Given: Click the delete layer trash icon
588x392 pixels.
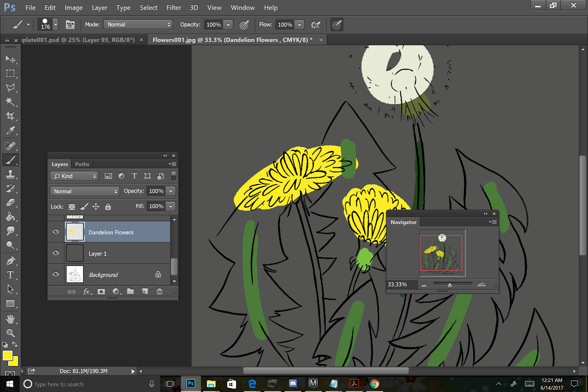Looking at the screenshot, I should (159, 291).
